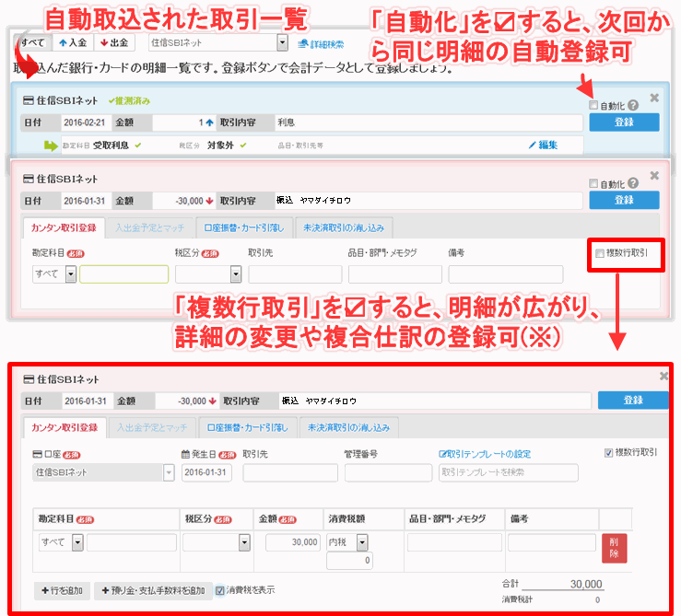Click the 詳細検索 advanced search link
681x616 pixels.
click(x=323, y=44)
